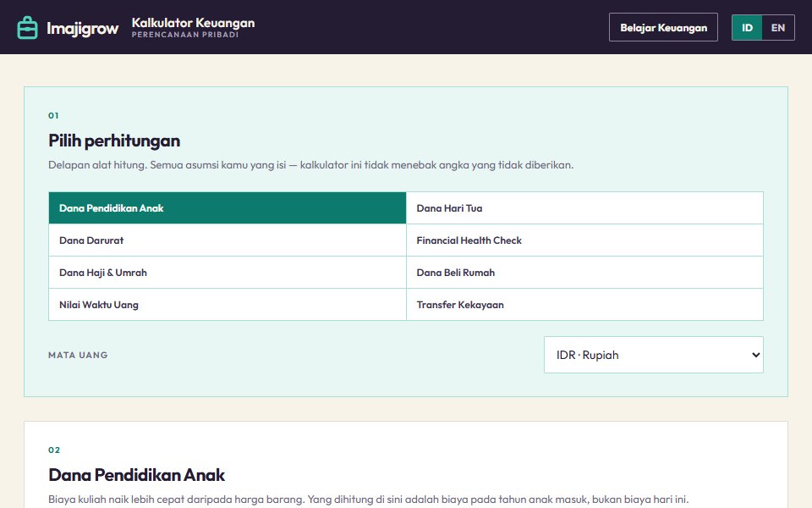Click the text beginning 'Biaya kuliah naik'

tap(368, 500)
